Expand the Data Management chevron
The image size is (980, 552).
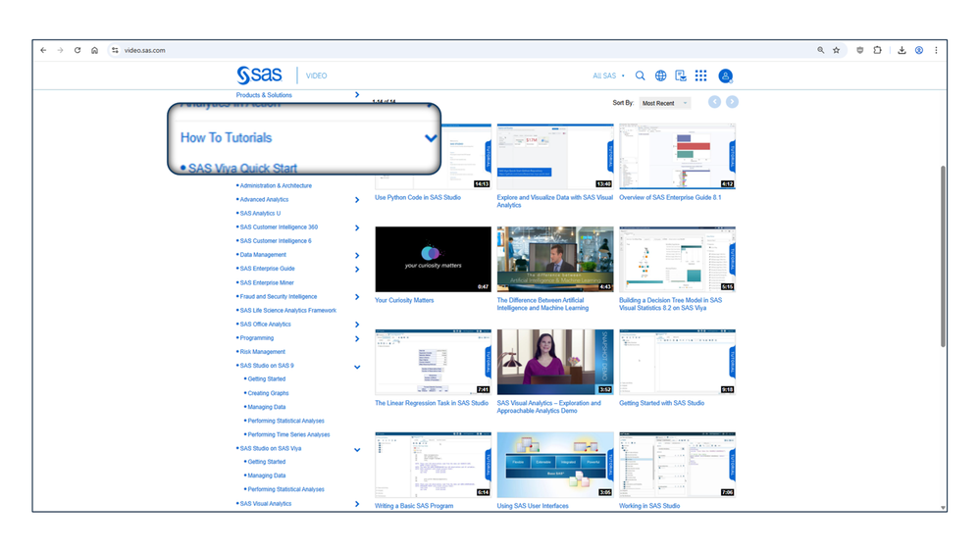tap(357, 255)
